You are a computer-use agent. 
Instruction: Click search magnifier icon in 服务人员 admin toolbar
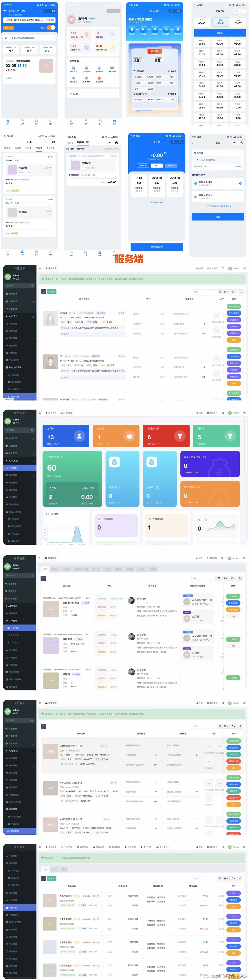point(240,291)
